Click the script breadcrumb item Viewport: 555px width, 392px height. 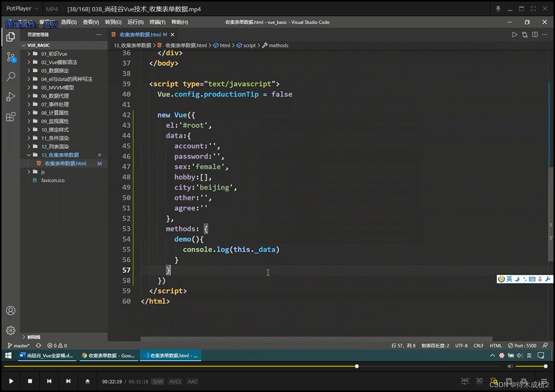point(246,46)
